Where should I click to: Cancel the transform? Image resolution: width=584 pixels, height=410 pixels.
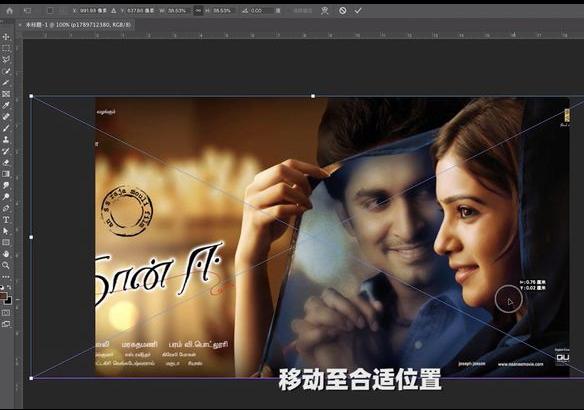343,11
